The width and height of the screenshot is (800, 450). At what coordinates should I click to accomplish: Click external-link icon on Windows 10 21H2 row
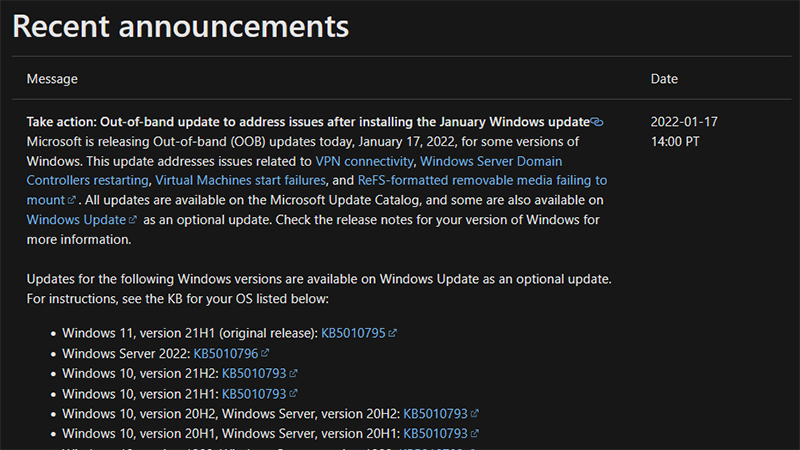click(293, 373)
